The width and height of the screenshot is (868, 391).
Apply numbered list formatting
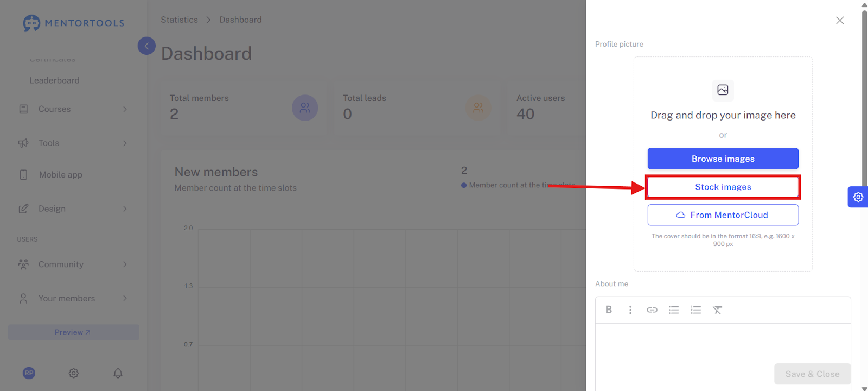coord(695,310)
